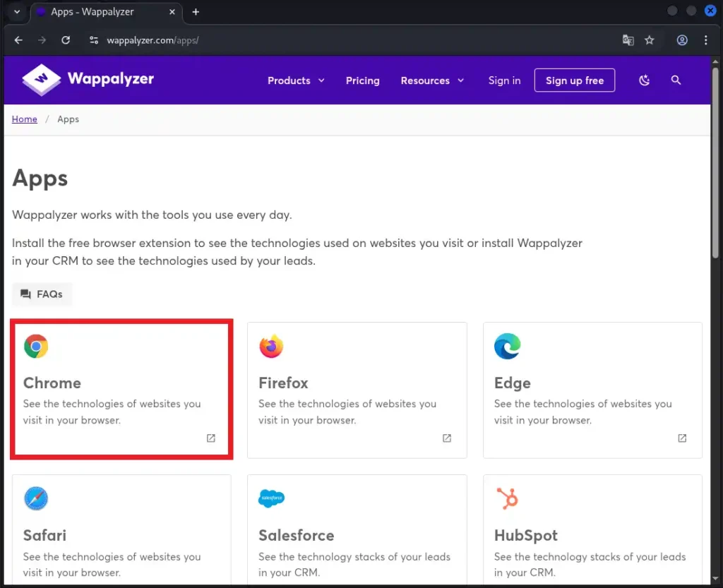The image size is (723, 588).
Task: Open a new browser tab
Action: (x=196, y=11)
